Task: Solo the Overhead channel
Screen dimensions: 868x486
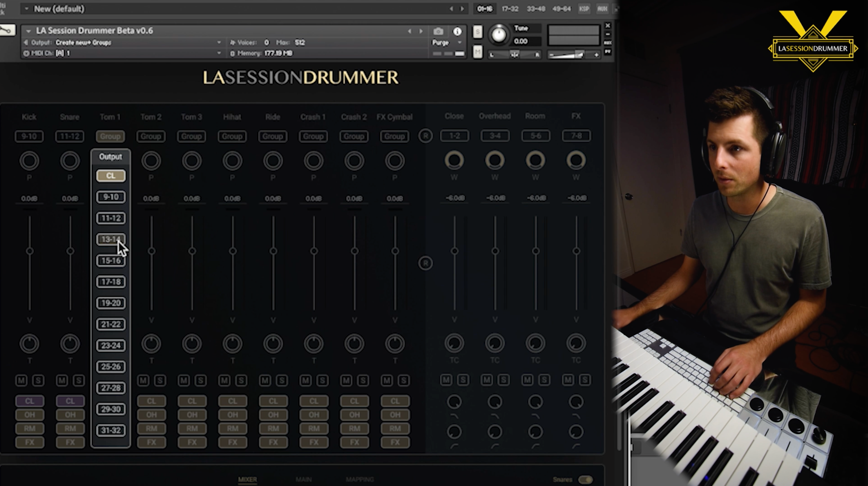Action: tap(504, 380)
